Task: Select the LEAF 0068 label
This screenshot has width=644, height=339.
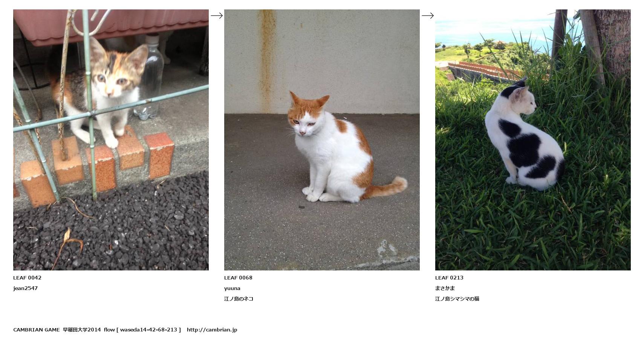Action: coord(238,278)
